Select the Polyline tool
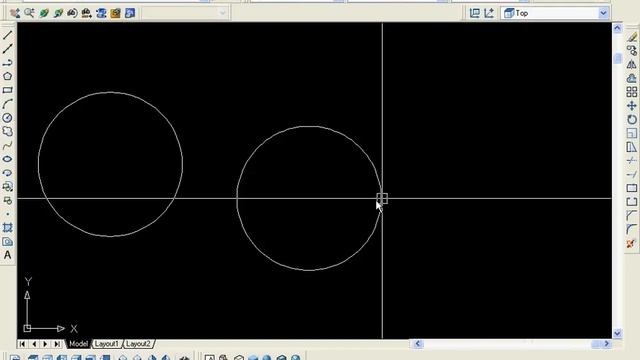 (7, 63)
